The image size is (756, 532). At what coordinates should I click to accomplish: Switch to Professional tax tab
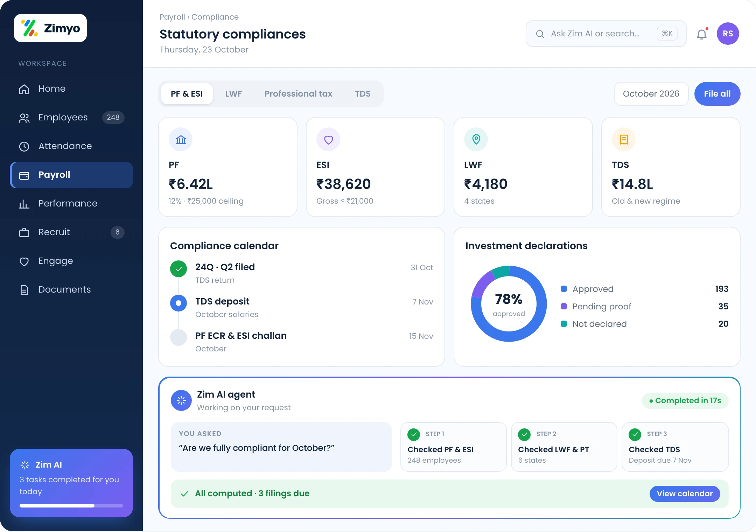pyautogui.click(x=298, y=94)
